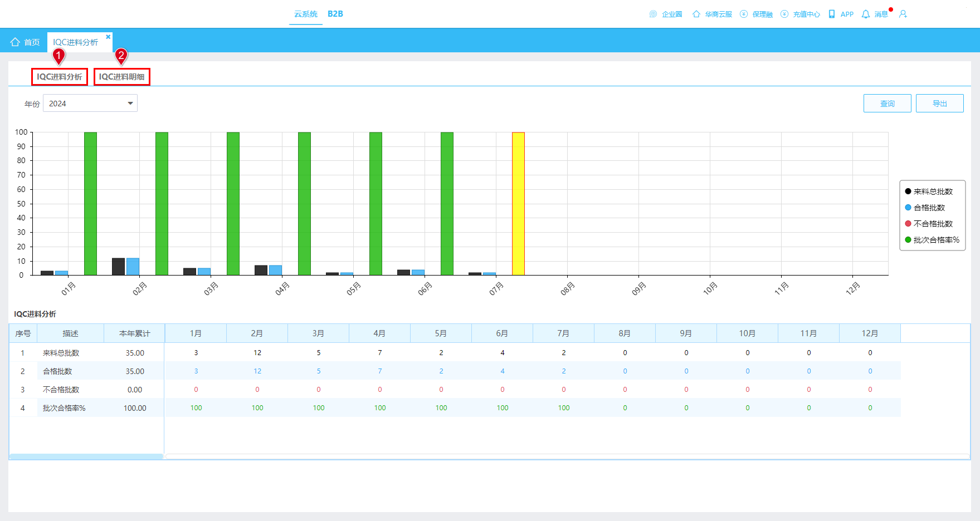Click 不合格批数 row total 0.00
The image size is (980, 521).
coord(135,390)
